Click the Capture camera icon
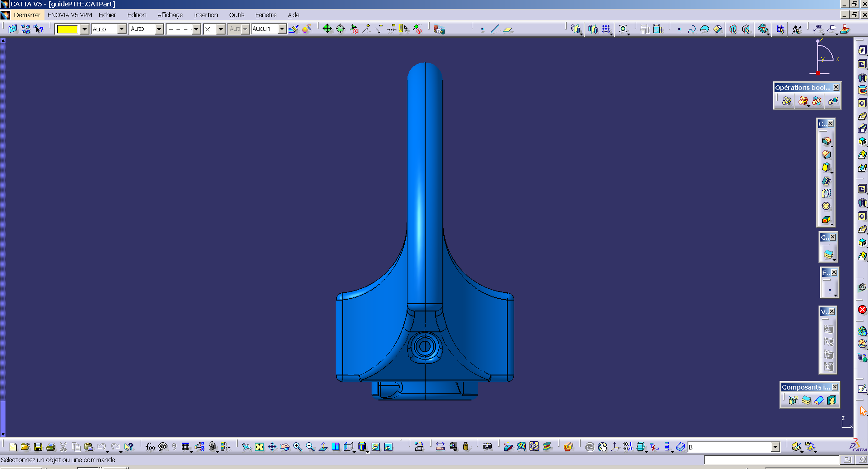 pyautogui.click(x=487, y=447)
